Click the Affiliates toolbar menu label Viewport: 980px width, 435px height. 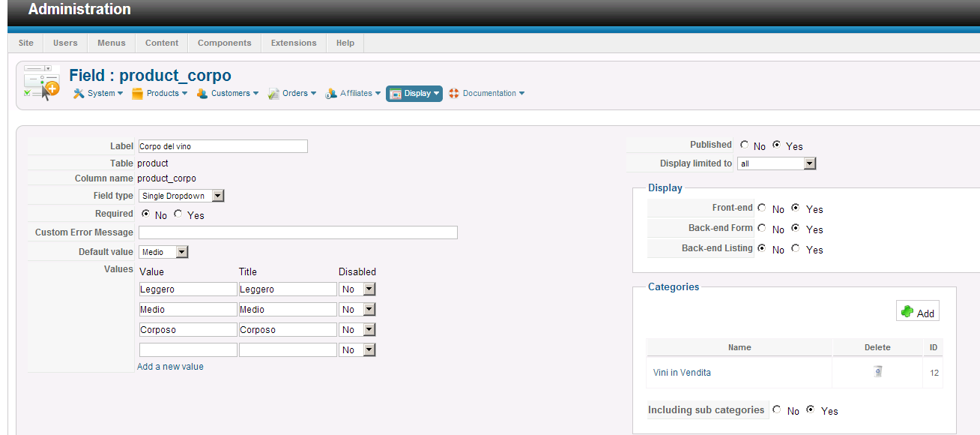point(356,94)
